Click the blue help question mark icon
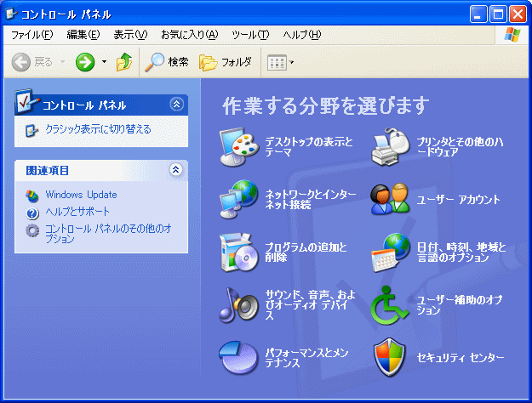532x403 pixels. (x=32, y=213)
